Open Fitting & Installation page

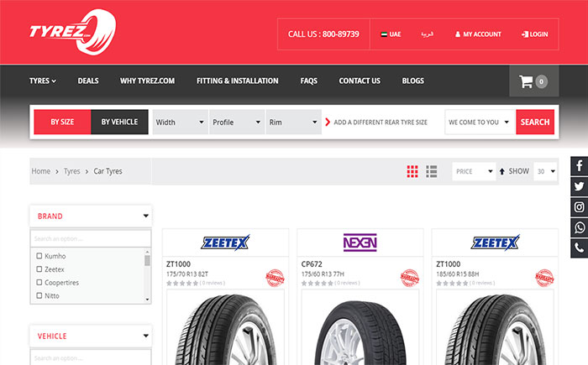coord(238,81)
